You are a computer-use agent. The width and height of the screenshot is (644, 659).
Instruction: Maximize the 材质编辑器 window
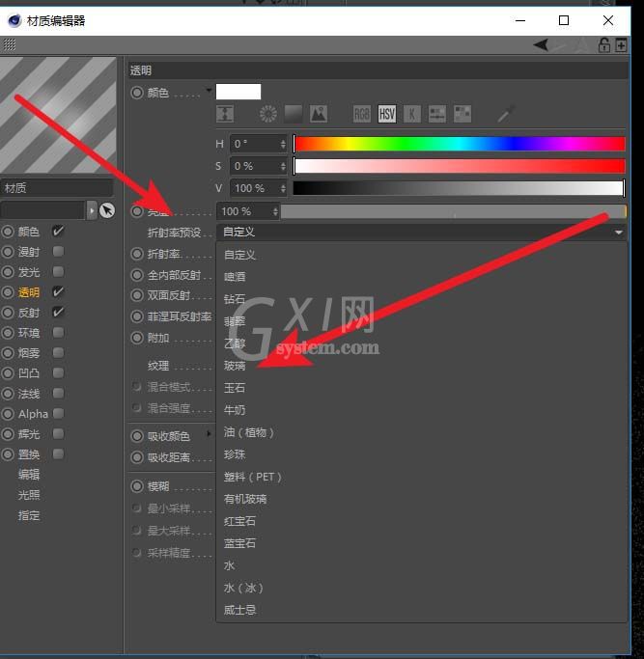tap(564, 20)
